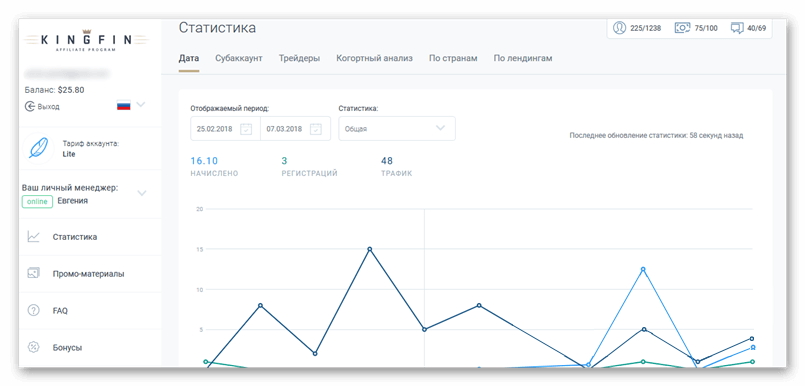Click the 16.10 Начислено metric
This screenshot has height=386, width=805.
(214, 167)
